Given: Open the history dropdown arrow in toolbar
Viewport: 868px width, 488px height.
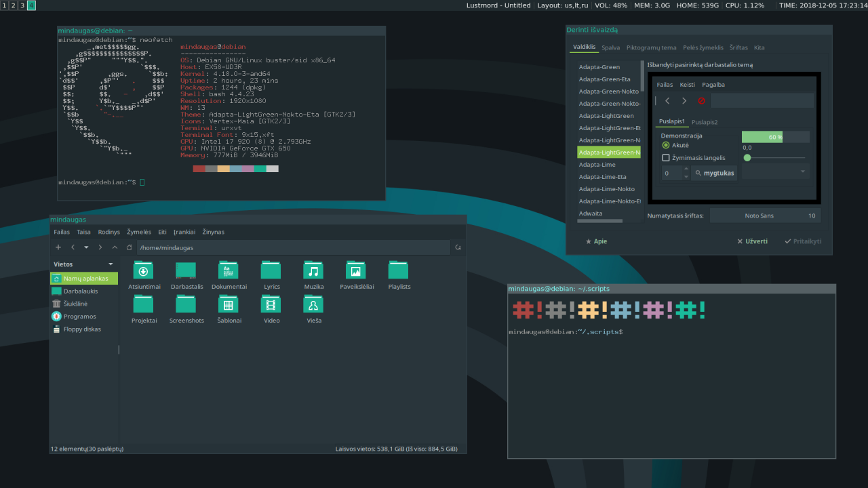Looking at the screenshot, I should (86, 247).
